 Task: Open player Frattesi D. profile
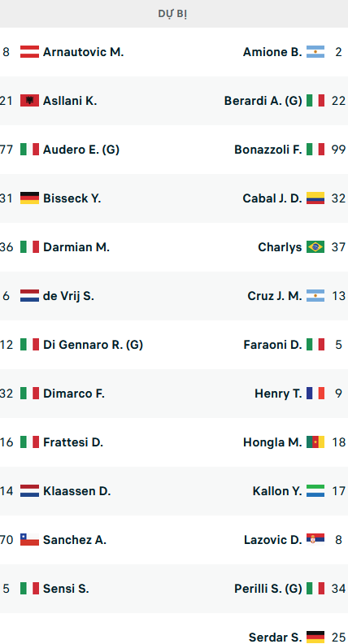(x=73, y=442)
